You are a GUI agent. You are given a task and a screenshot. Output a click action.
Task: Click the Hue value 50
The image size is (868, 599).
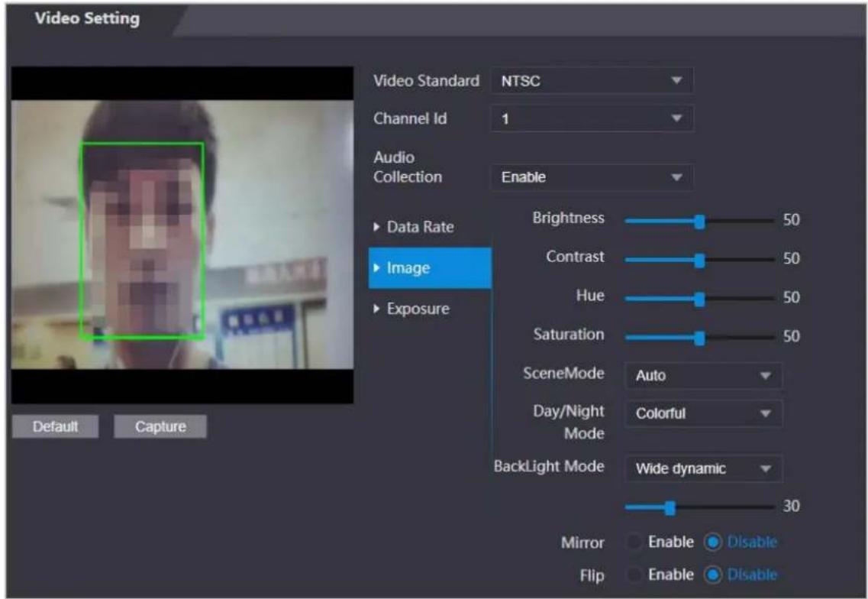click(792, 297)
